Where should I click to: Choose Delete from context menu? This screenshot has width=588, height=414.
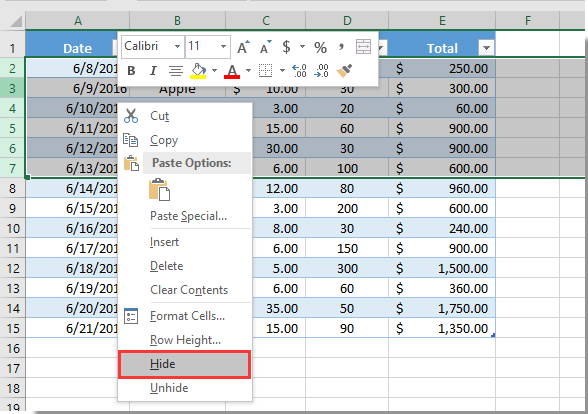click(184, 266)
